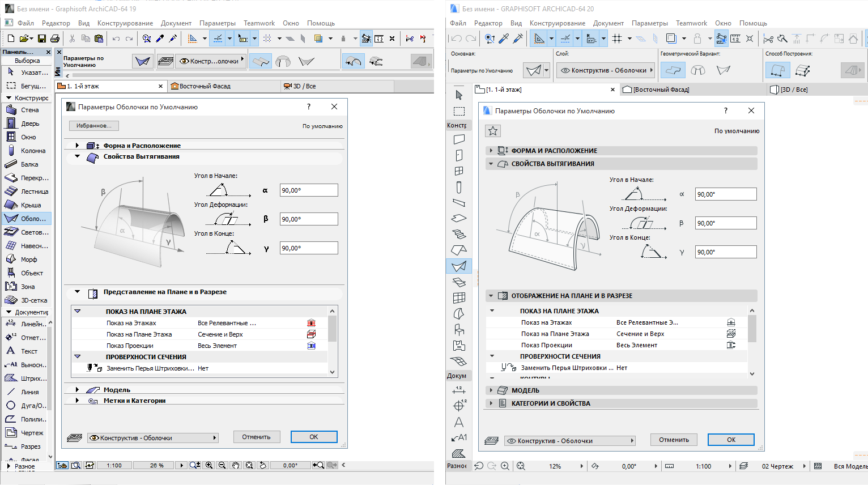The width and height of the screenshot is (868, 485).
Task: Choose the first construction method in ArchiCAD 20 info box
Action: [x=778, y=70]
